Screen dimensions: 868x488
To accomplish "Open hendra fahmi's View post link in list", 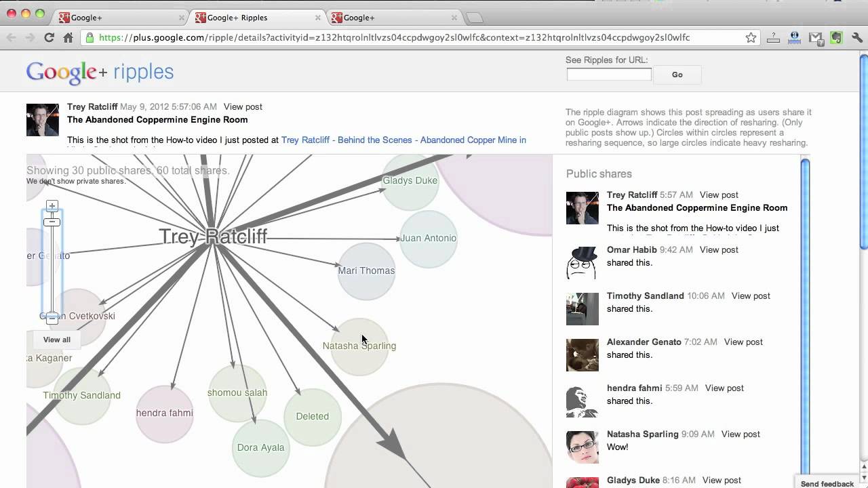I will pos(724,388).
